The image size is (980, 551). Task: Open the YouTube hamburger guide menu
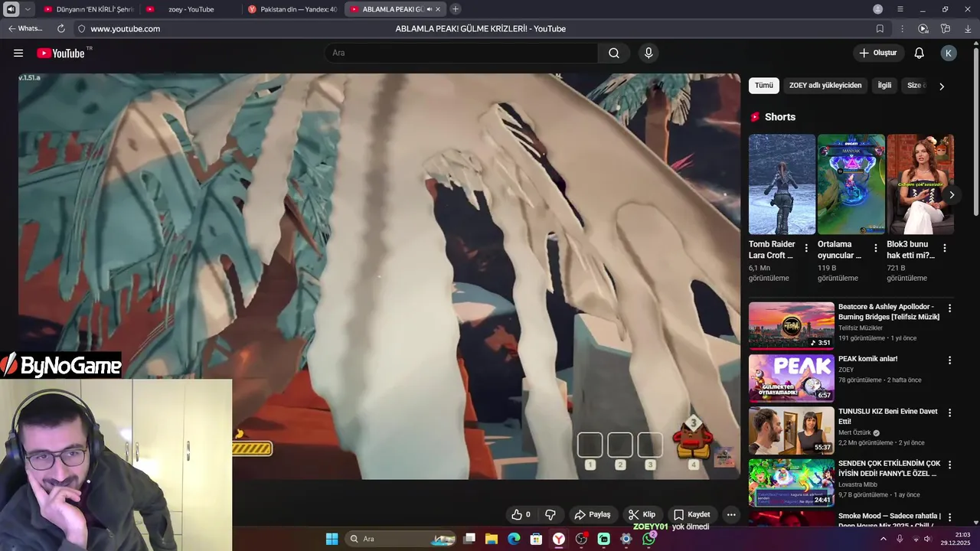pyautogui.click(x=18, y=53)
